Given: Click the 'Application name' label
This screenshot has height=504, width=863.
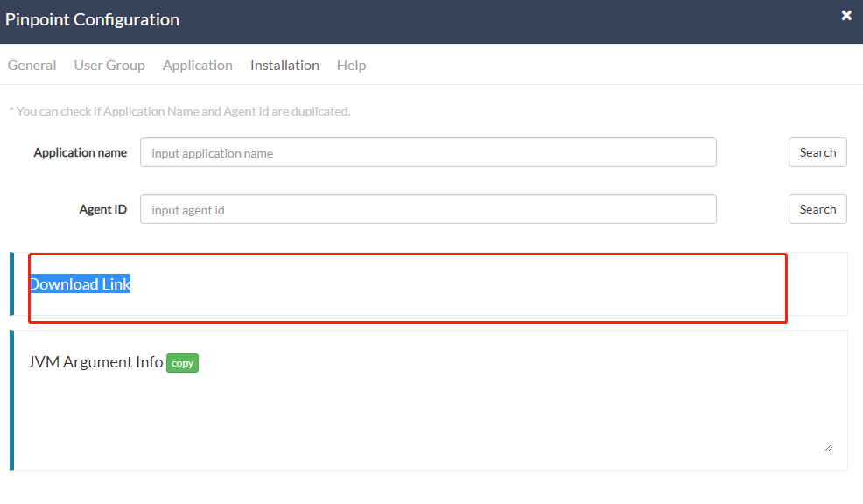Looking at the screenshot, I should (81, 152).
